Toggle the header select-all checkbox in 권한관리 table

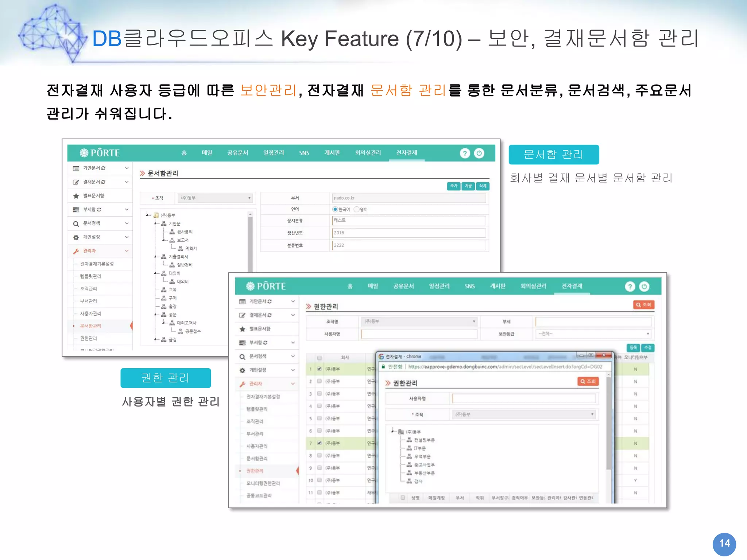pos(320,358)
